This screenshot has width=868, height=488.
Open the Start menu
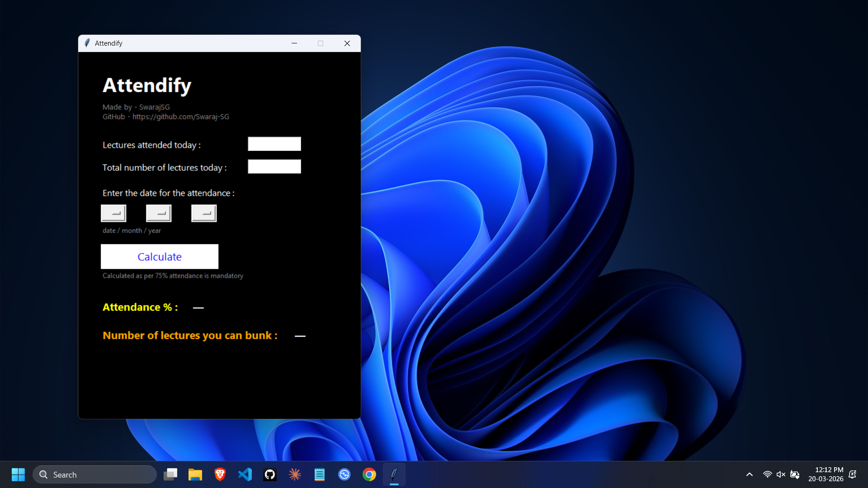(x=18, y=474)
